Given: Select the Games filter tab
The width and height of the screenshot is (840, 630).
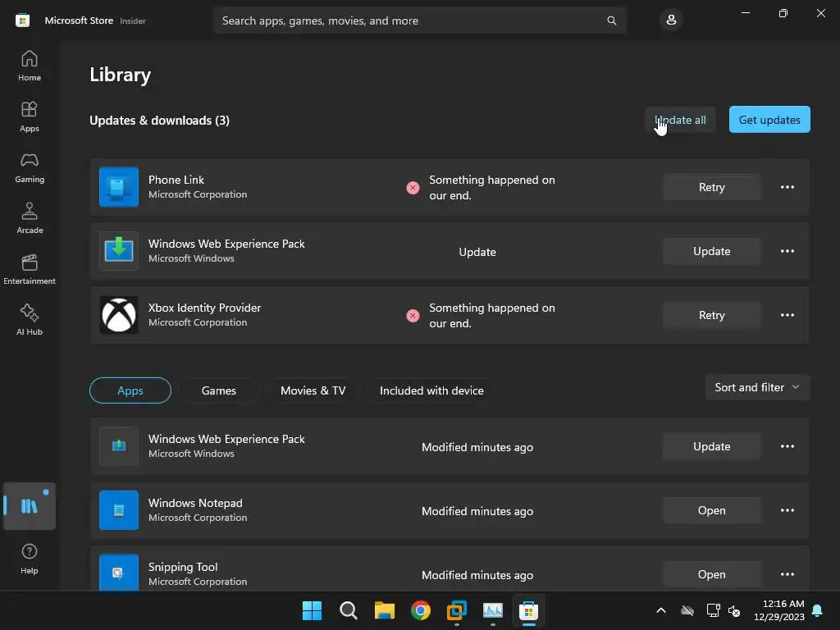Looking at the screenshot, I should pyautogui.click(x=218, y=390).
